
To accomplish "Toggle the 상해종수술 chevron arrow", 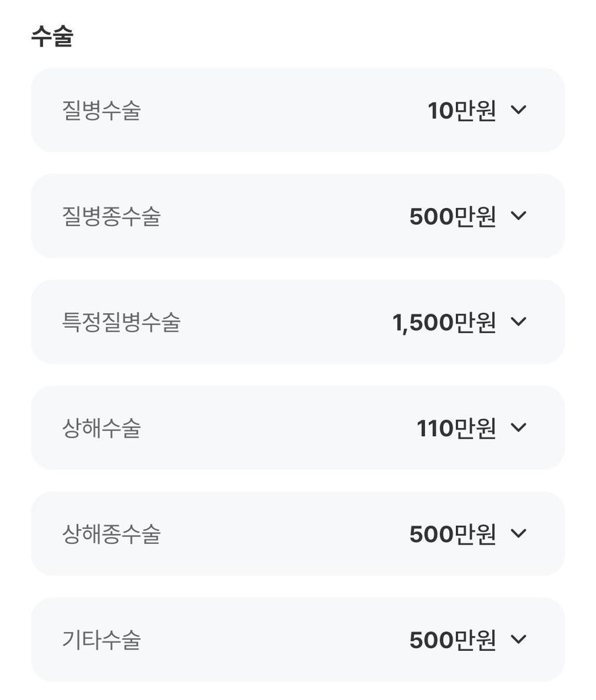I will click(x=518, y=534).
